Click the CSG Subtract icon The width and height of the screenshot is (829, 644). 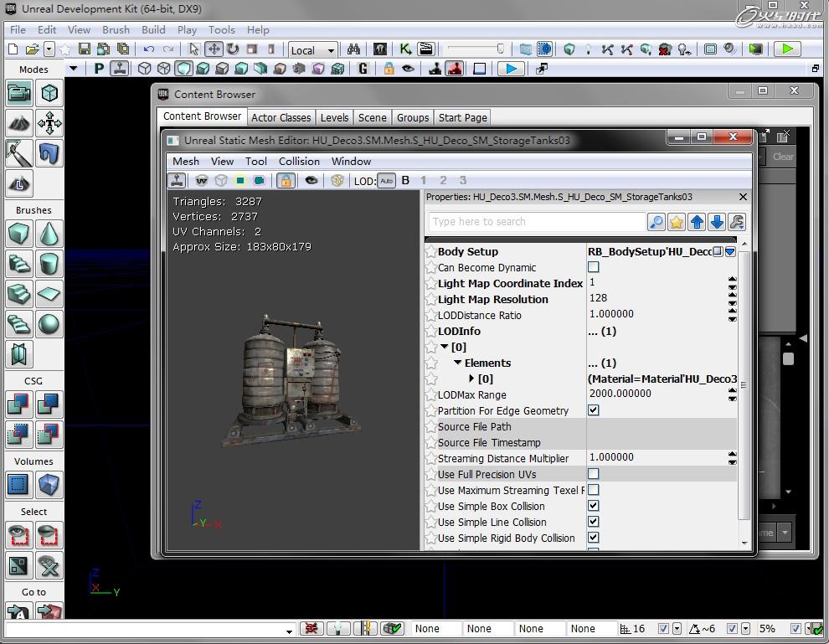[x=49, y=404]
